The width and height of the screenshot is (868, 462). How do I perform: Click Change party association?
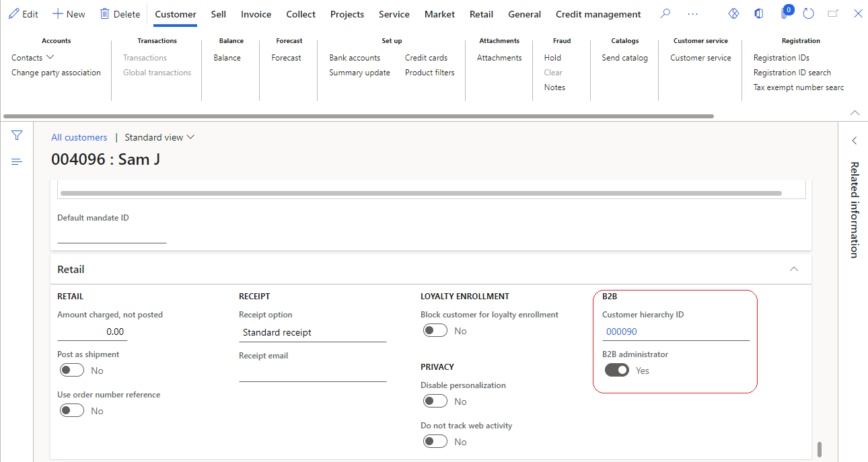tap(56, 73)
